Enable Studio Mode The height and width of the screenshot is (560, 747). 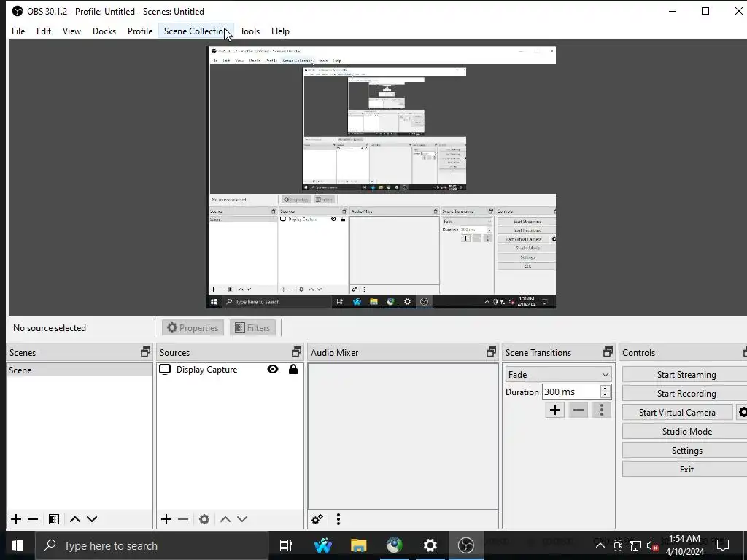686,432
